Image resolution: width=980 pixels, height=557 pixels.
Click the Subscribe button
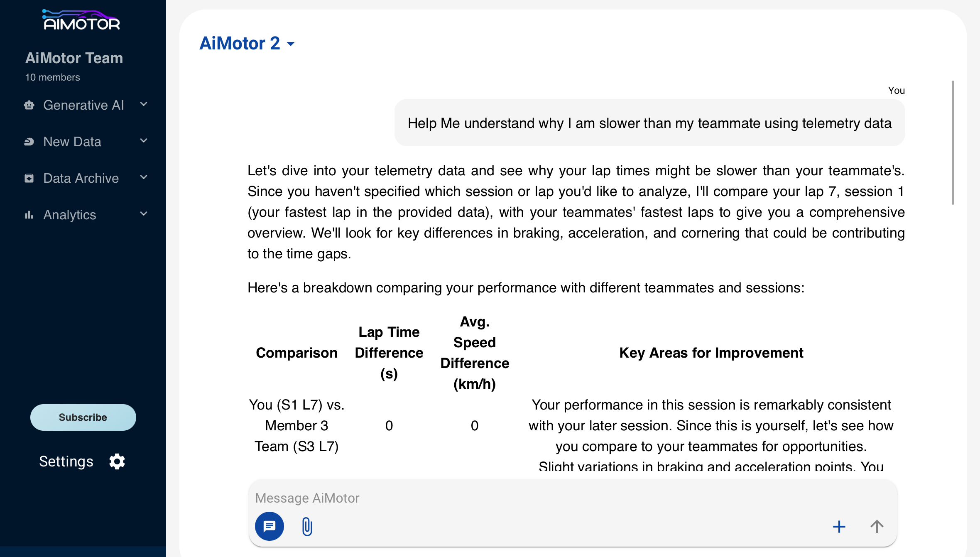(83, 417)
